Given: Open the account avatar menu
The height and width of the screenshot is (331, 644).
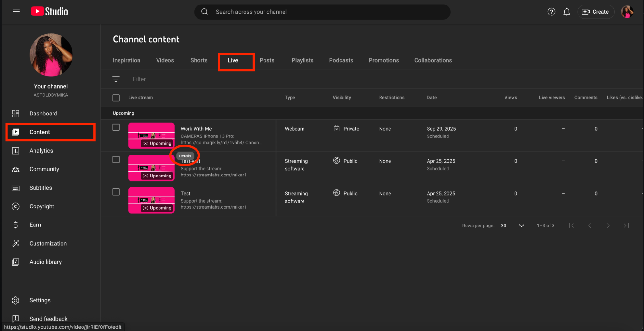Looking at the screenshot, I should (x=627, y=12).
